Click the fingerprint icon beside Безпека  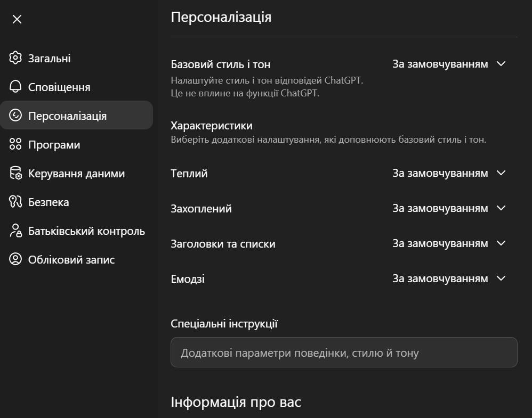(15, 202)
